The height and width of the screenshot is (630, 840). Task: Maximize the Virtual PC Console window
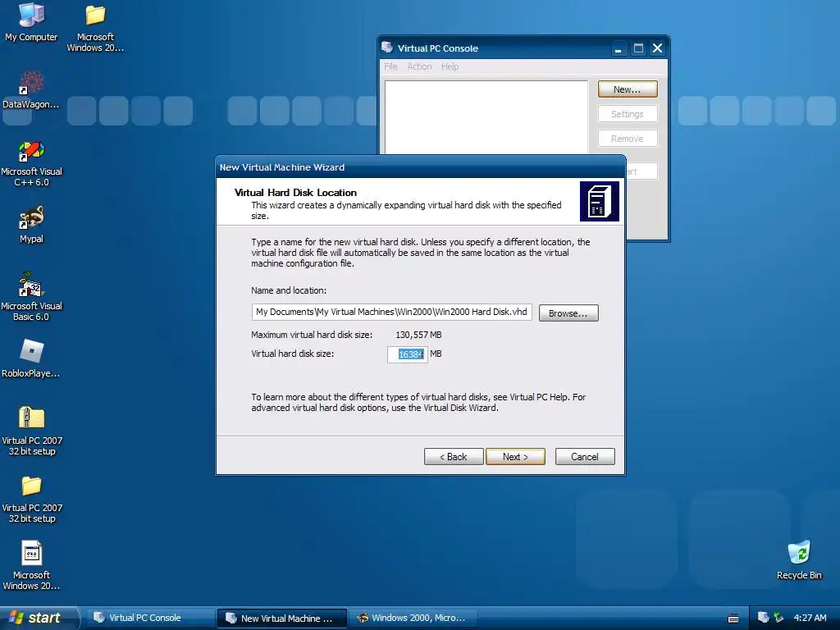click(x=638, y=48)
